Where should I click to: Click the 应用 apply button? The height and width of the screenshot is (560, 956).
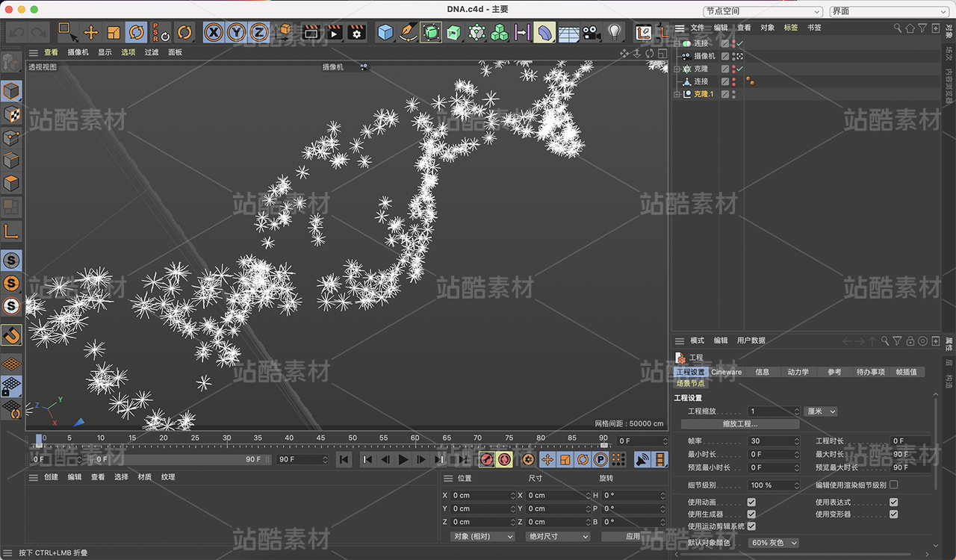tap(633, 536)
